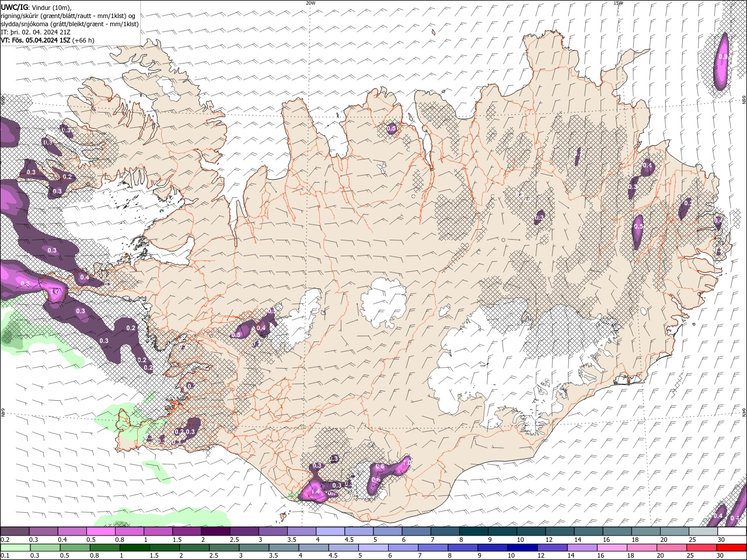The width and height of the screenshot is (747, 560).
Task: Click the bold "UWC/IG" title text
Action: 14,7
